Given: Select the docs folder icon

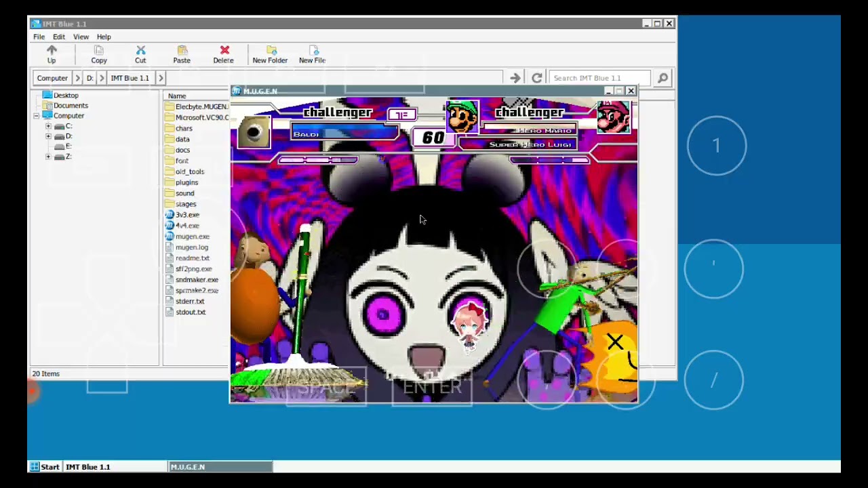Looking at the screenshot, I should tap(170, 150).
